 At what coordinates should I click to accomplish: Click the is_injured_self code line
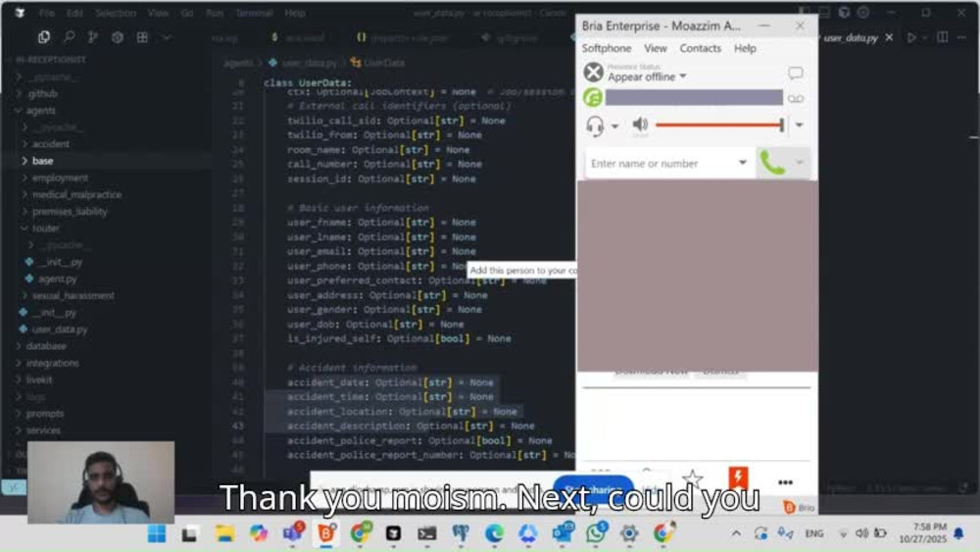[x=399, y=339]
